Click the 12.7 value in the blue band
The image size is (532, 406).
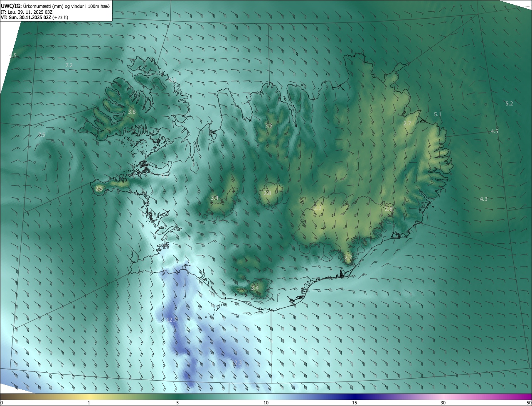pyautogui.click(x=172, y=320)
